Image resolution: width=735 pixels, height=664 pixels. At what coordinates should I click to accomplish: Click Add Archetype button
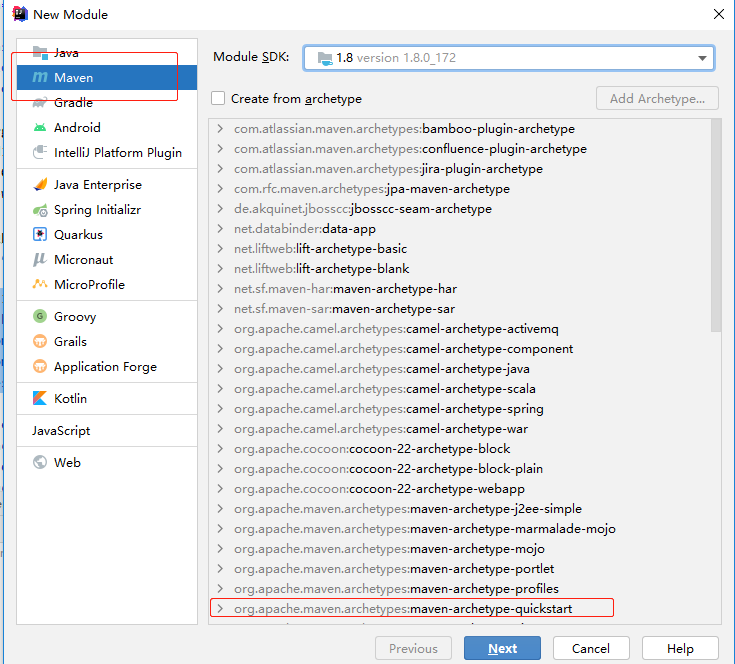(x=657, y=98)
